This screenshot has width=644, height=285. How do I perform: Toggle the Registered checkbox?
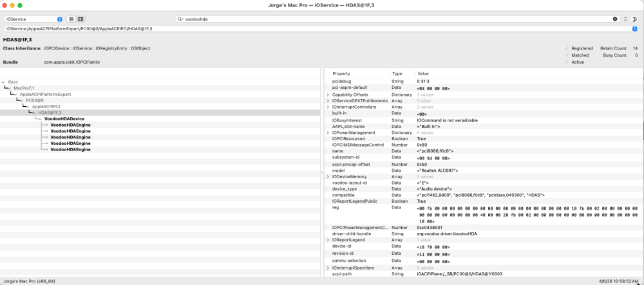pos(567,48)
